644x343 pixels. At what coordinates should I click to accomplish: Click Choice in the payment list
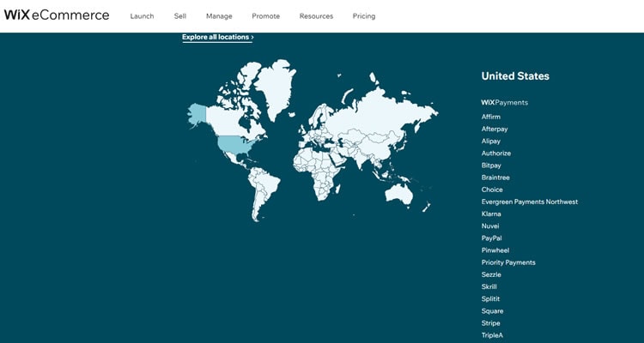click(x=492, y=190)
